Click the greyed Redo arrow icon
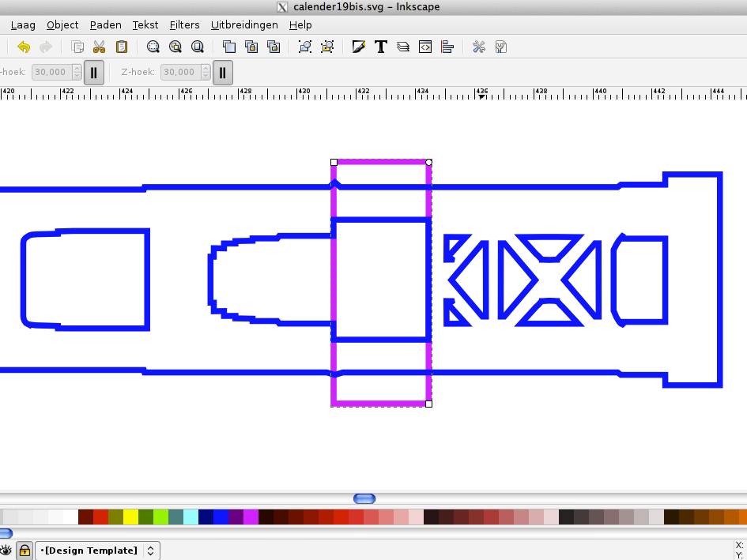747x560 pixels. pos(46,47)
